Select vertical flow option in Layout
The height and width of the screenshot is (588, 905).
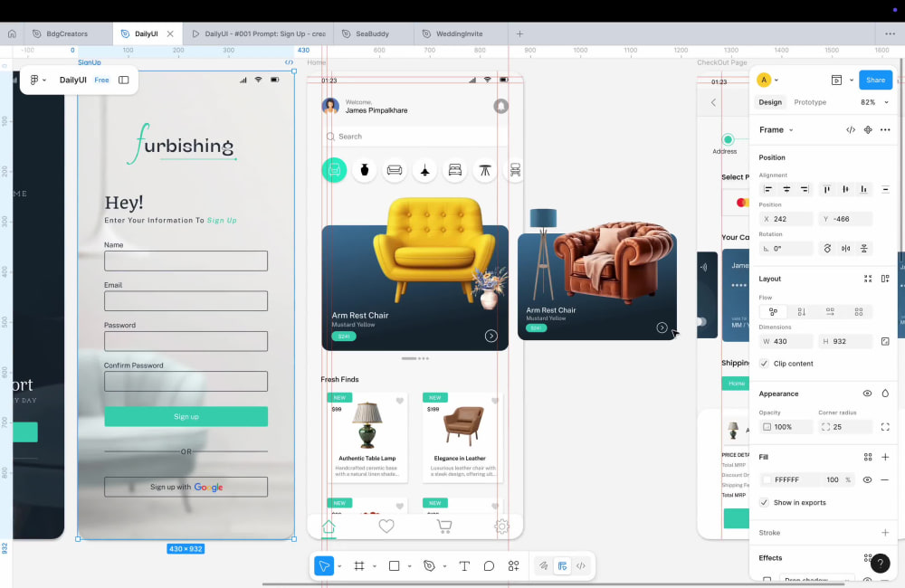pos(802,311)
